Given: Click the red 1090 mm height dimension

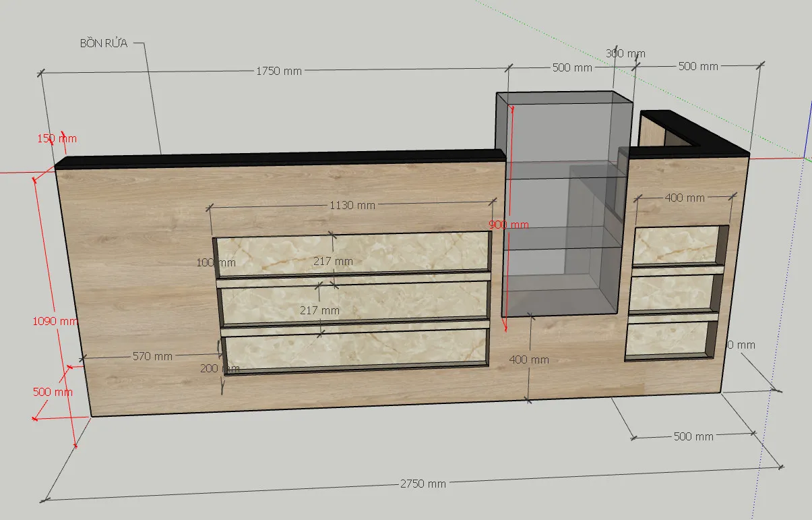Looking at the screenshot, I should coord(55,321).
